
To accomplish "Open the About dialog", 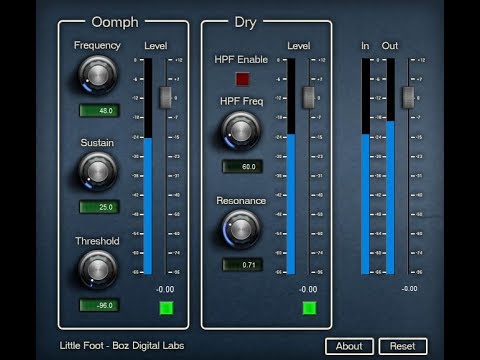I will tap(349, 346).
